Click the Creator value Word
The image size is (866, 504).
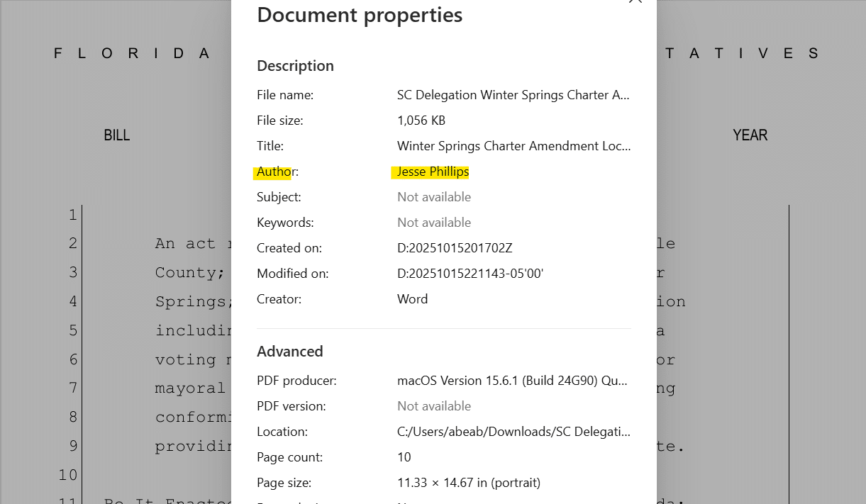(x=412, y=299)
